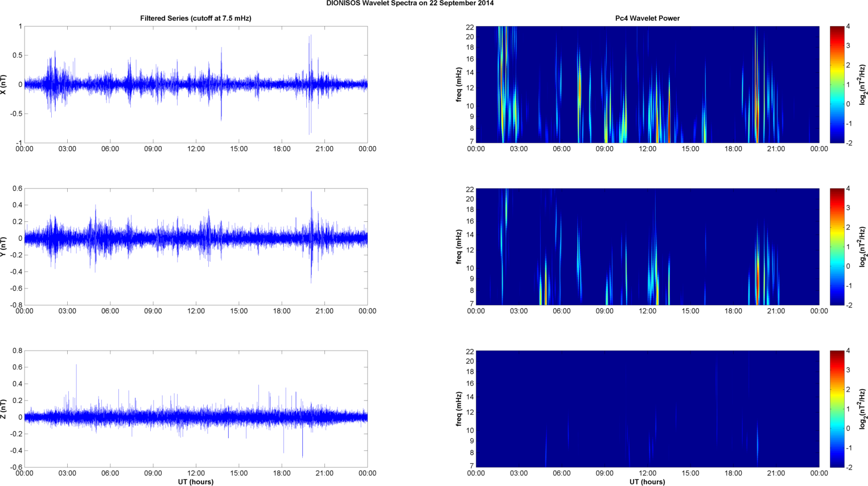Click the Y component filtered series plot
Viewport: 868px width, 486px height.
pos(196,246)
